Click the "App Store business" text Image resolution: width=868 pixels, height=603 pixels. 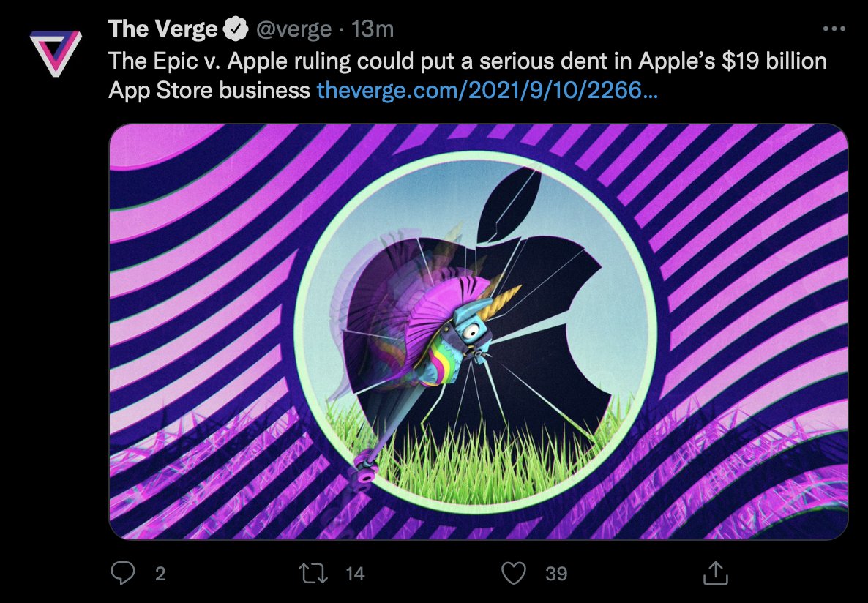209,91
